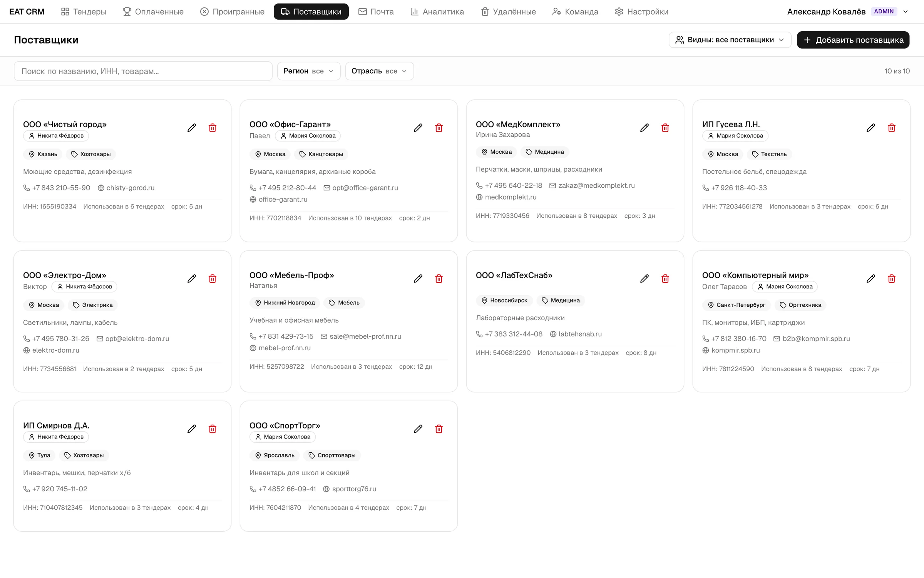Screen dimensions: 924x578
Task: Open website elektro-dom.ru
Action: coord(51,350)
